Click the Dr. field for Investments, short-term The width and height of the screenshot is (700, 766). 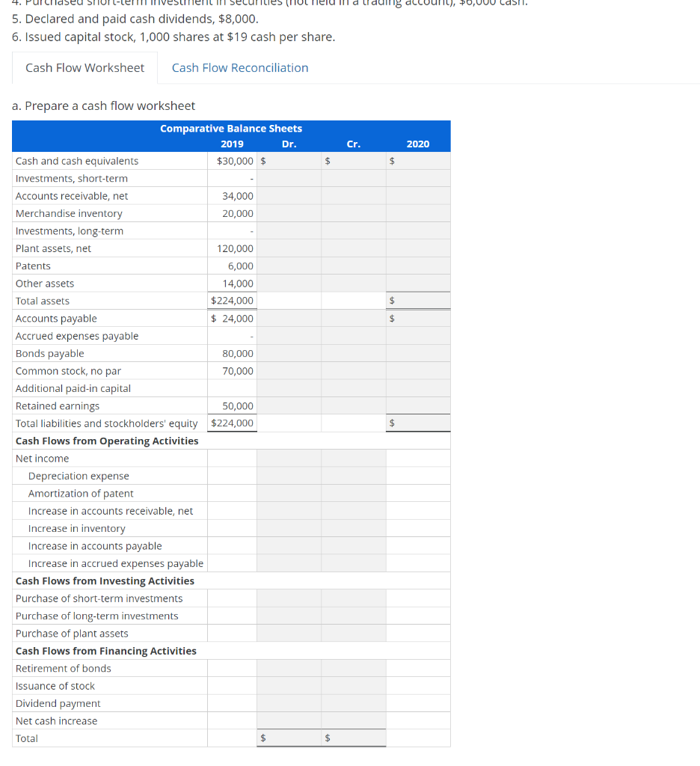click(x=289, y=178)
